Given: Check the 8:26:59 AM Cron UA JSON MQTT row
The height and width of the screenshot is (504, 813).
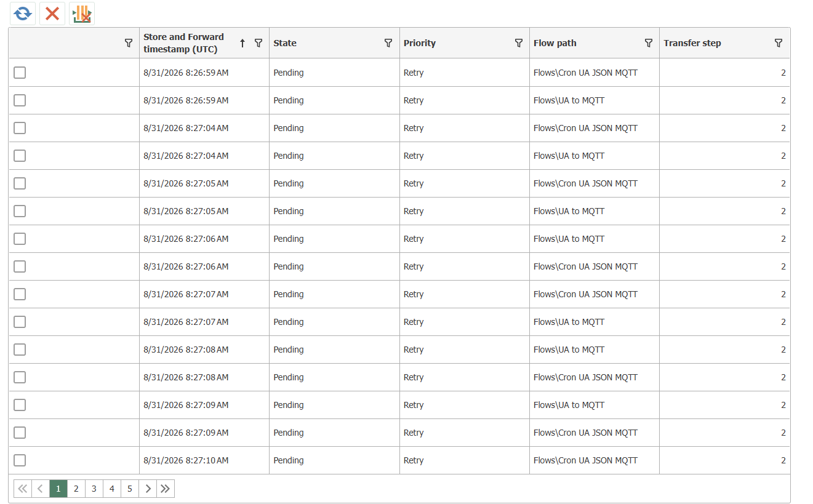Looking at the screenshot, I should pos(20,73).
